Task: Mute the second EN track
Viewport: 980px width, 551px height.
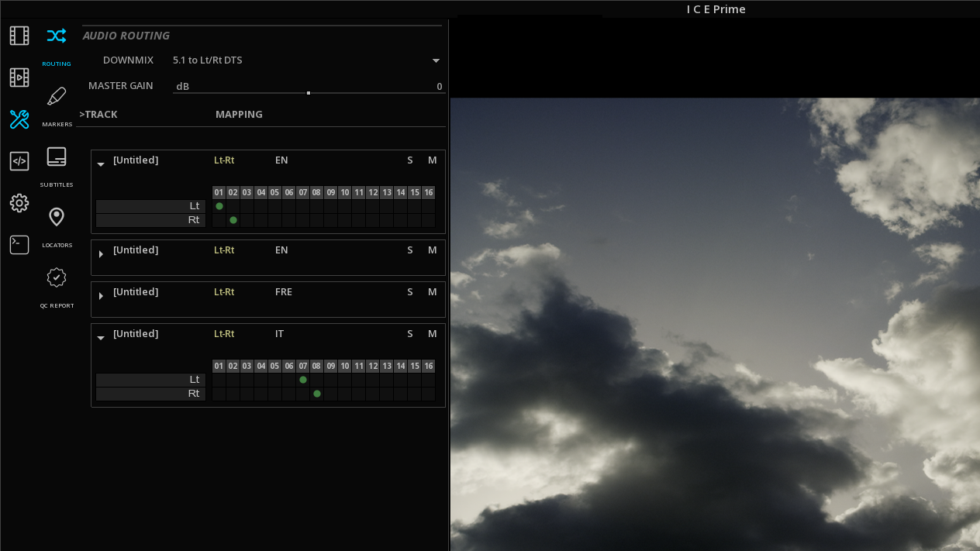Action: (x=433, y=250)
